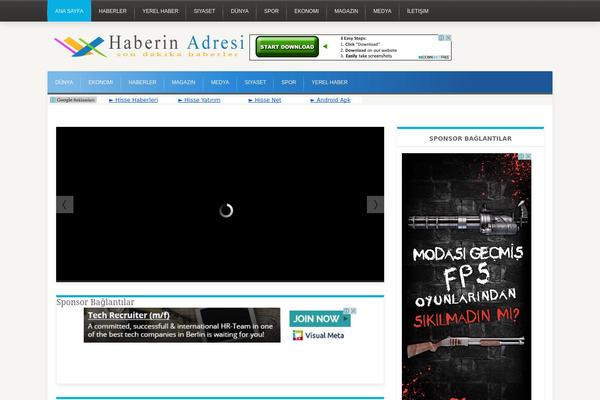Select SIYASET in the blue category bar
Screen dimensions: 600x400
tap(255, 82)
